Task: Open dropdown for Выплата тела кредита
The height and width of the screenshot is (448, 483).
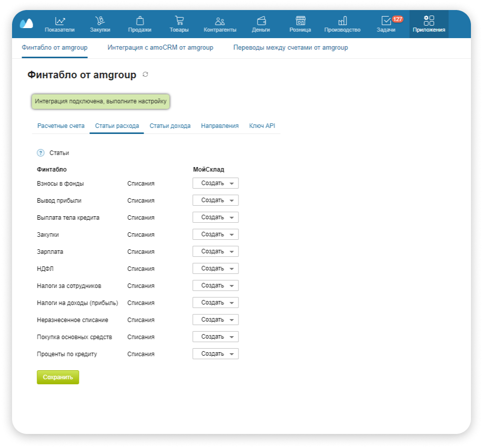Action: pos(215,217)
